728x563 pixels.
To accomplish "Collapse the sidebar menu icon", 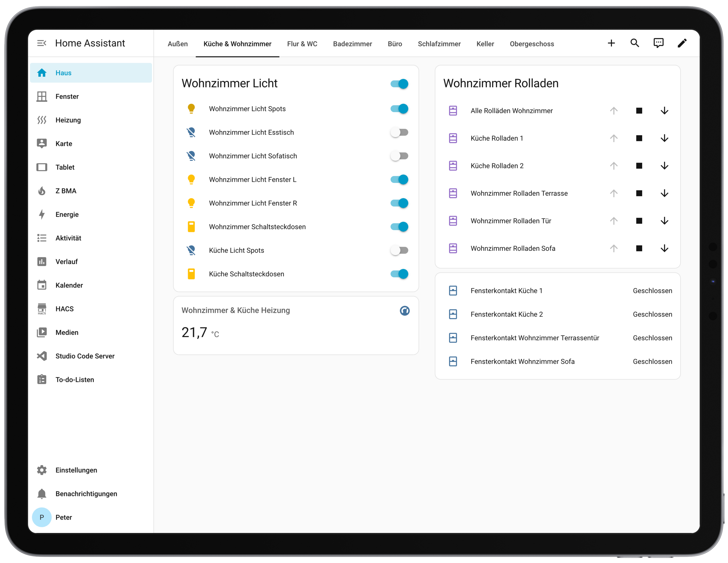I will (x=42, y=43).
